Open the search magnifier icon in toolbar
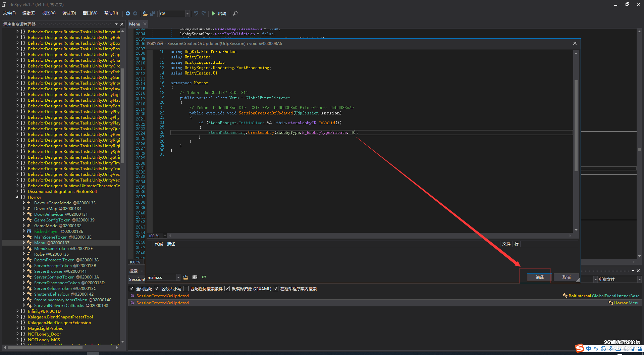 point(235,13)
